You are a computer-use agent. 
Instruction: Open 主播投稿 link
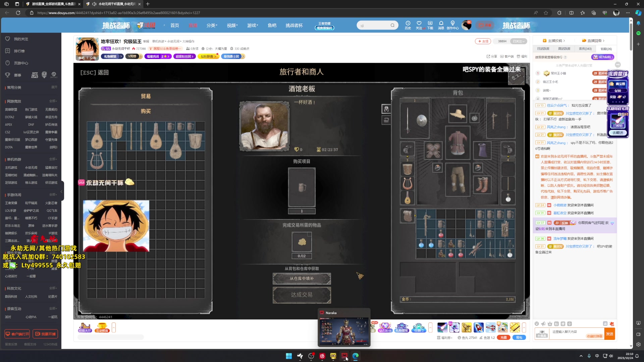click(x=554, y=41)
